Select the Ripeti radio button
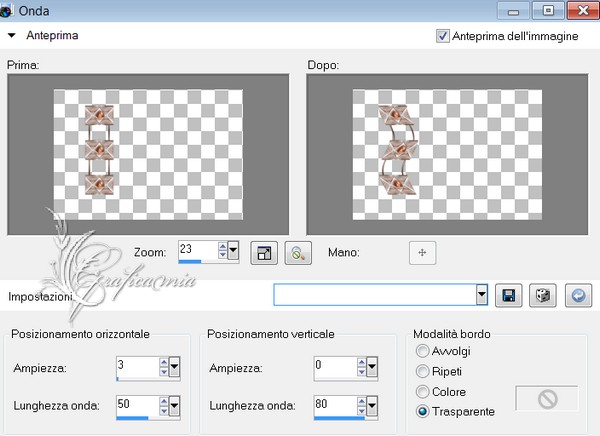The height and width of the screenshot is (436, 600). pos(422,371)
